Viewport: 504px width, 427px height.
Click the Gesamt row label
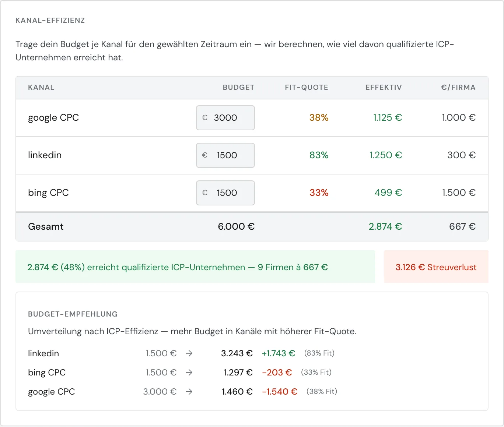[x=46, y=227]
